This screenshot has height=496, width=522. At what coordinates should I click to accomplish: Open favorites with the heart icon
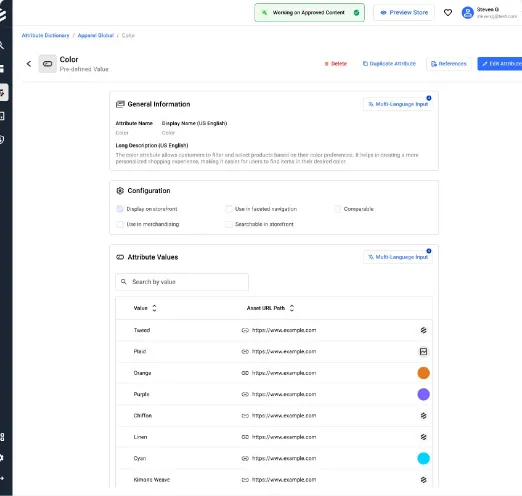pyautogui.click(x=448, y=13)
